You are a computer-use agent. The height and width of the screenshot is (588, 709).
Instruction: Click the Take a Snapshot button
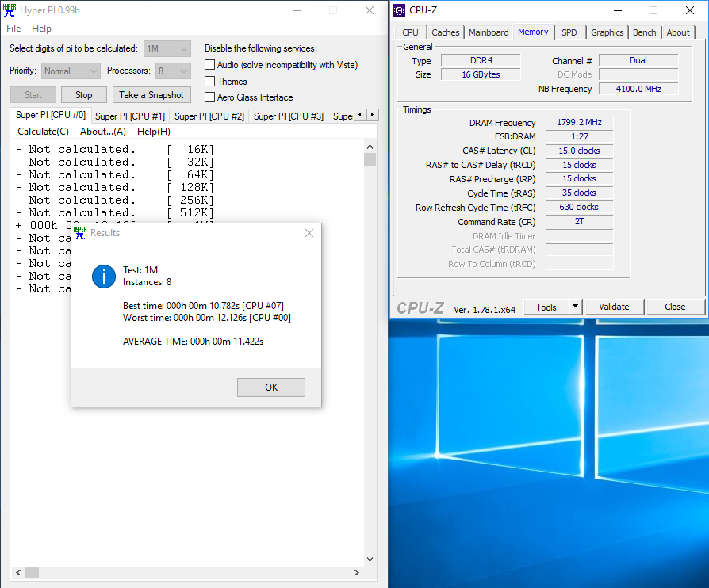[151, 95]
